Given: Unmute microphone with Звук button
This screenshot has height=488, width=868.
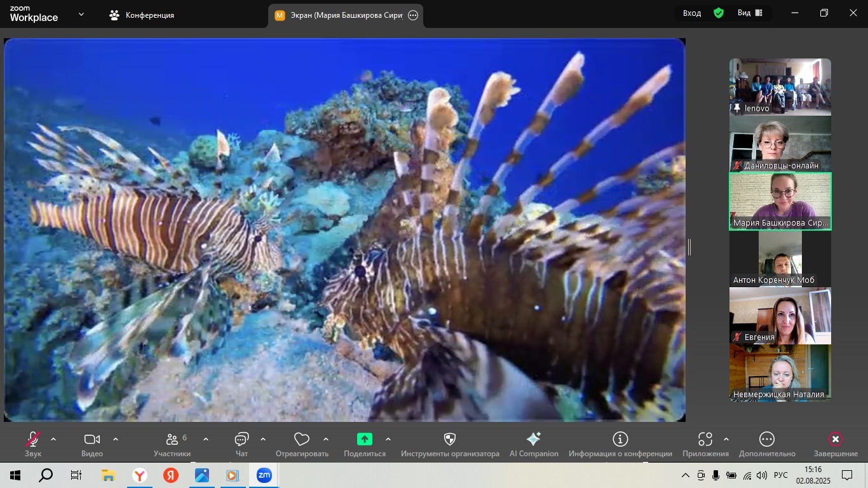Looking at the screenshot, I should pos(33,440).
